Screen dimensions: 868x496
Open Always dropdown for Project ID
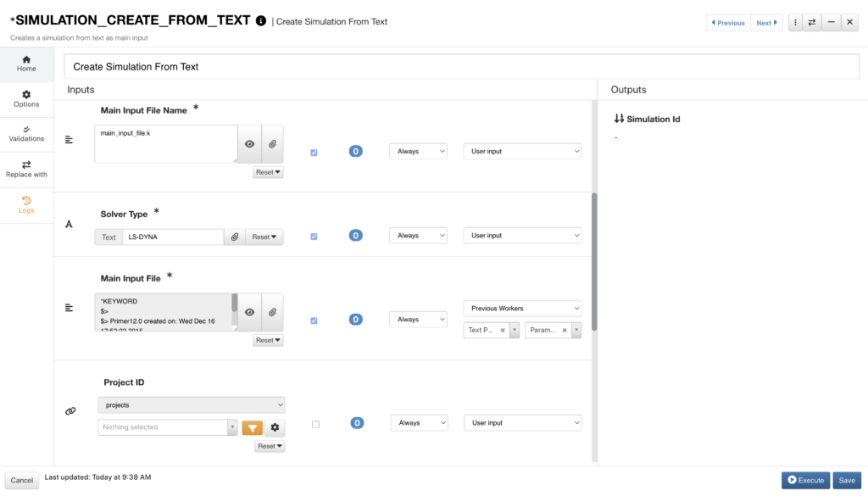(x=419, y=423)
